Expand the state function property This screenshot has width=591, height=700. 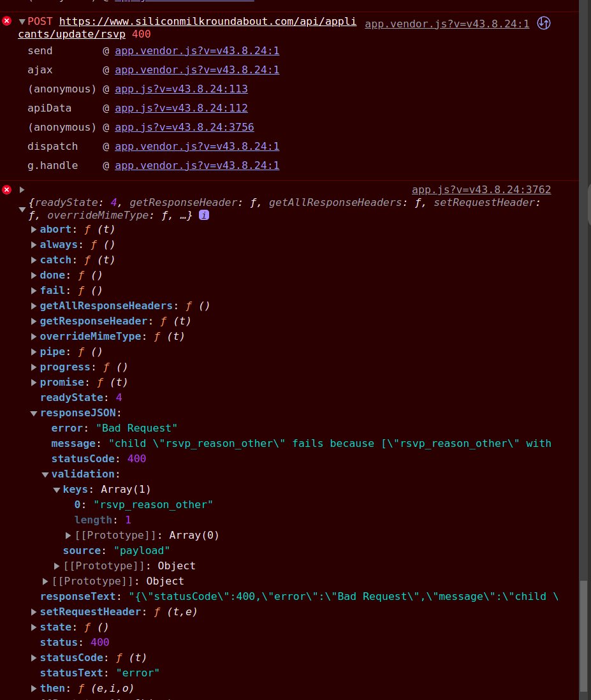click(x=34, y=627)
